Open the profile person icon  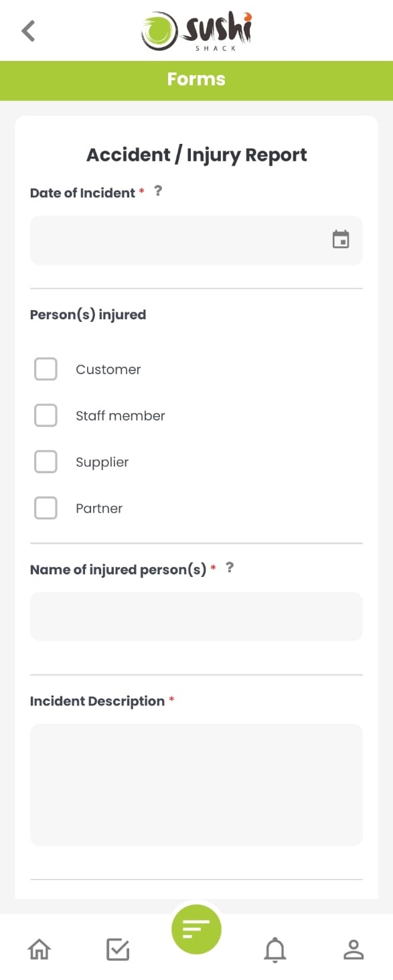coord(353,949)
